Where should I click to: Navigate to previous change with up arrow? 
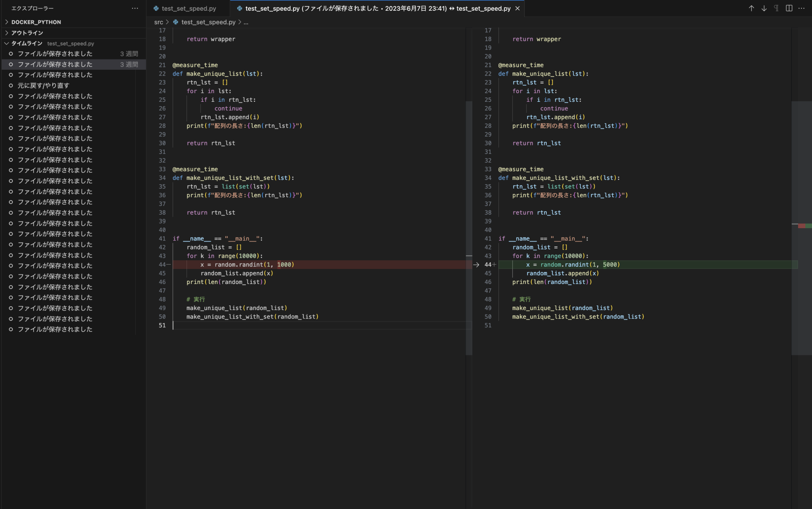click(751, 8)
